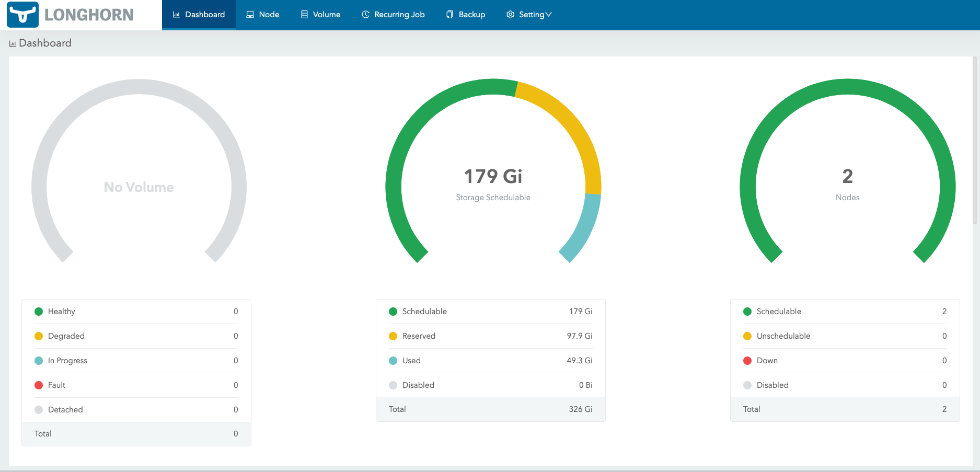This screenshot has height=472, width=980.
Task: Click the '179 Gi' gauge center value
Action: (493, 177)
